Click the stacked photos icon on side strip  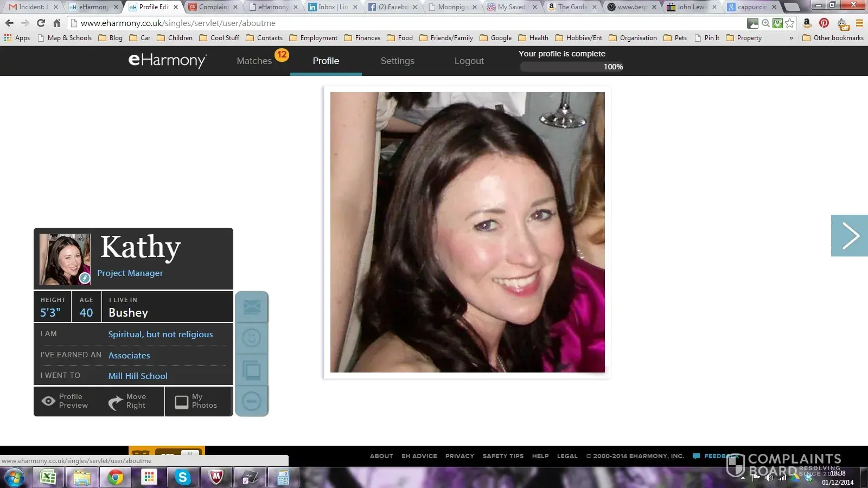(x=252, y=370)
